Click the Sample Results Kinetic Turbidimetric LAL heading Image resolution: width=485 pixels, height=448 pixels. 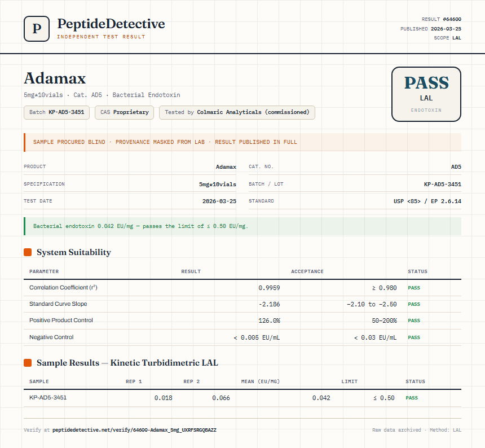[127, 363]
